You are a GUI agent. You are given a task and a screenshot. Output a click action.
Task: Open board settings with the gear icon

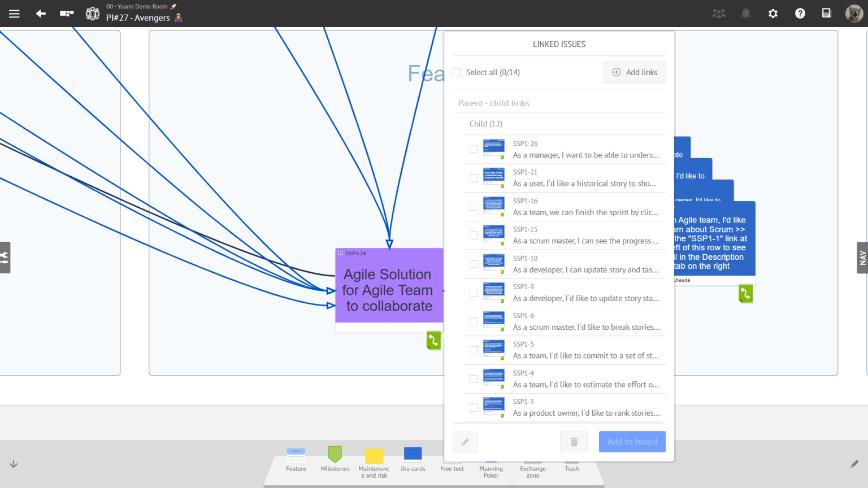pyautogui.click(x=772, y=13)
